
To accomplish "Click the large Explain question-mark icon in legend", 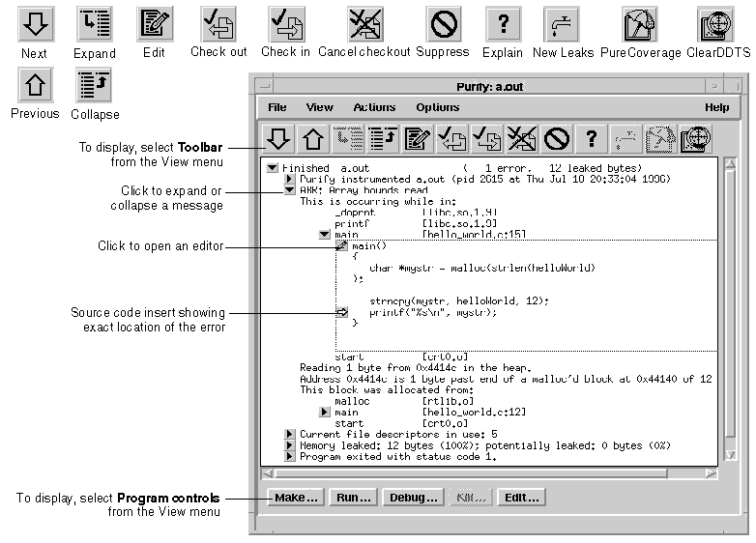I will [503, 24].
